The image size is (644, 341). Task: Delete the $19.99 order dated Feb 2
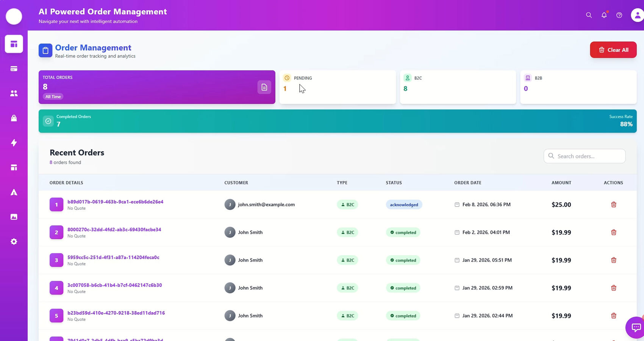613,232
